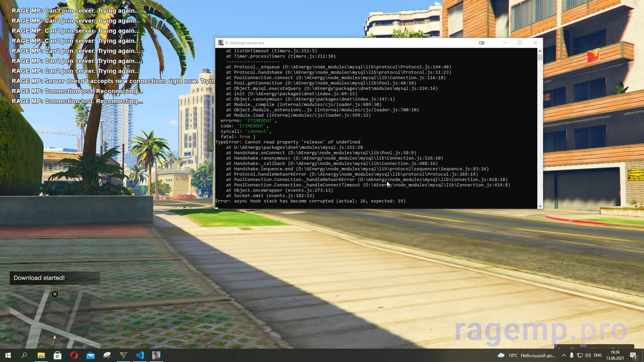Click the microphone tray icon
The height and width of the screenshot is (362, 644).
(572, 355)
